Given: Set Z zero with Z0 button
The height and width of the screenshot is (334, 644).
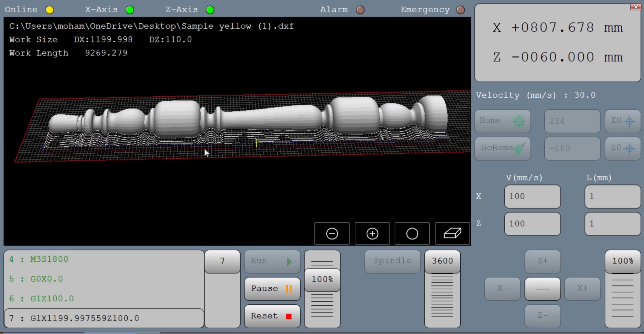Looking at the screenshot, I should 623,148.
